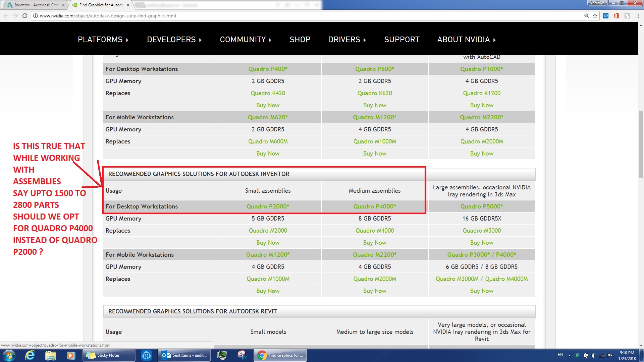Click Buy Now under Quadro M600M

(x=268, y=154)
